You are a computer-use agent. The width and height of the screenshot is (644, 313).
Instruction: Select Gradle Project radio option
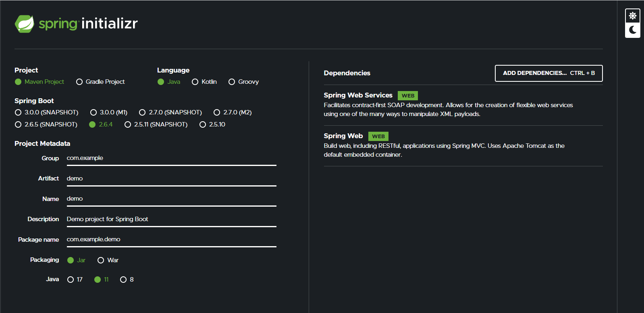coord(100,82)
